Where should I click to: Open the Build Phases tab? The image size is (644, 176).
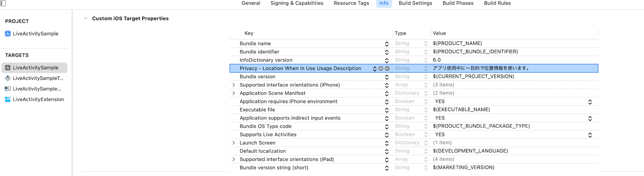[x=458, y=3]
